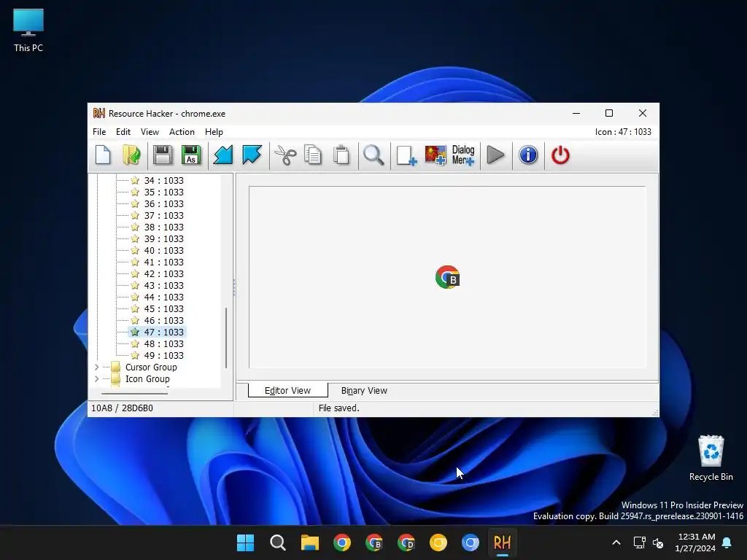Open the View menu

click(150, 132)
